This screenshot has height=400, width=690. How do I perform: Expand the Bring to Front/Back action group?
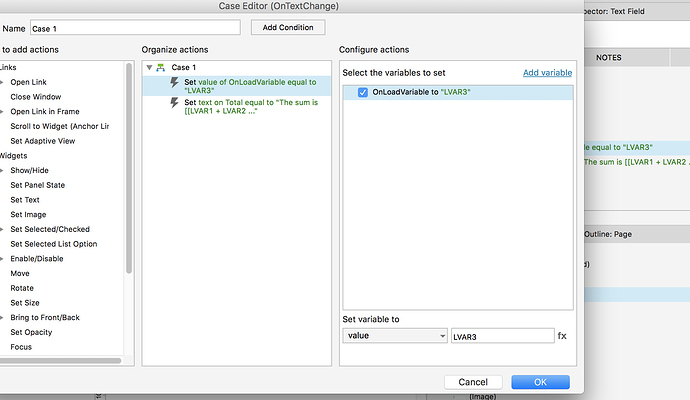point(4,317)
